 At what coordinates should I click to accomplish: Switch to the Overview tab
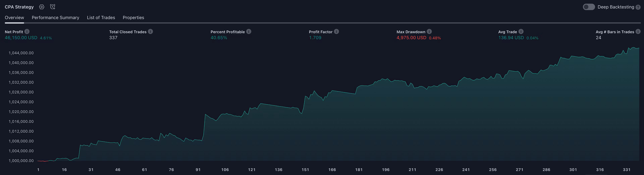coord(14,17)
